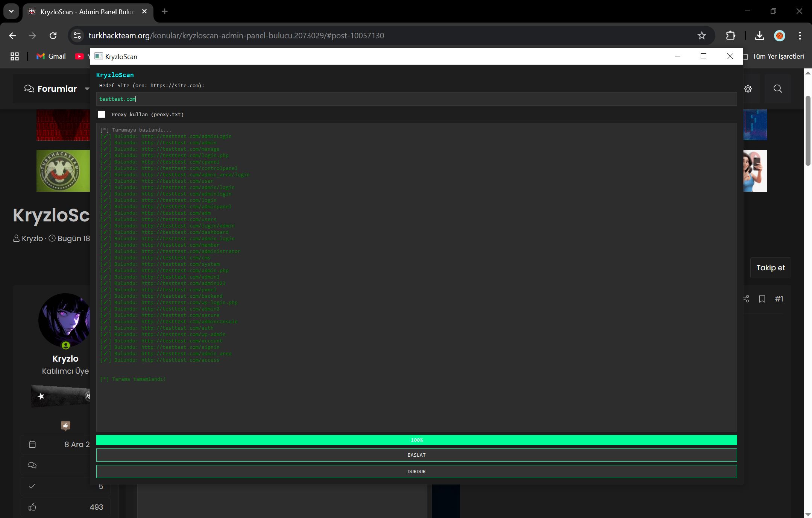Screen dimensions: 812x518
Task: Click the page vertical scrollbar thumb
Action: point(808,131)
